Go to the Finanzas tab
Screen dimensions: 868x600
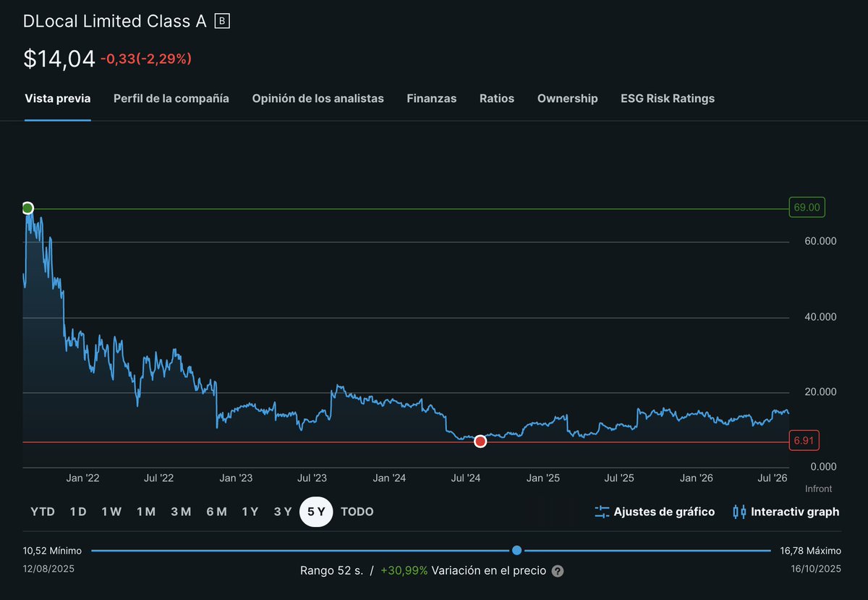point(432,98)
